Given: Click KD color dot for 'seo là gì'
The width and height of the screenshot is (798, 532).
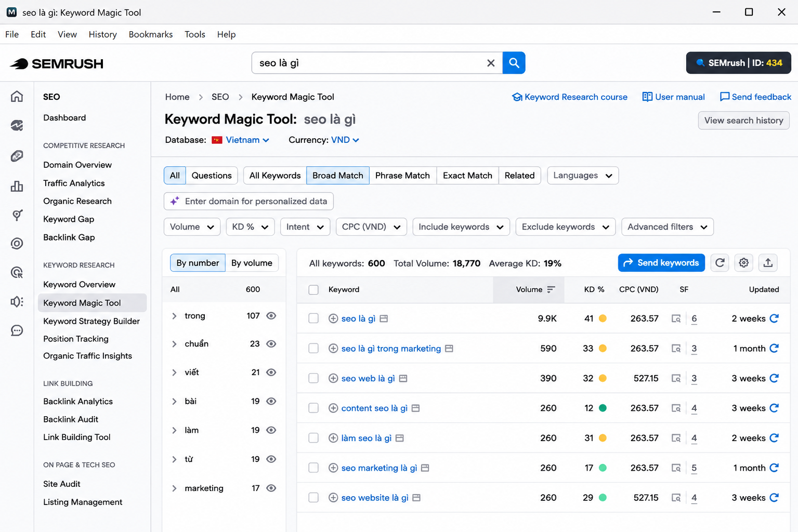Looking at the screenshot, I should (603, 318).
